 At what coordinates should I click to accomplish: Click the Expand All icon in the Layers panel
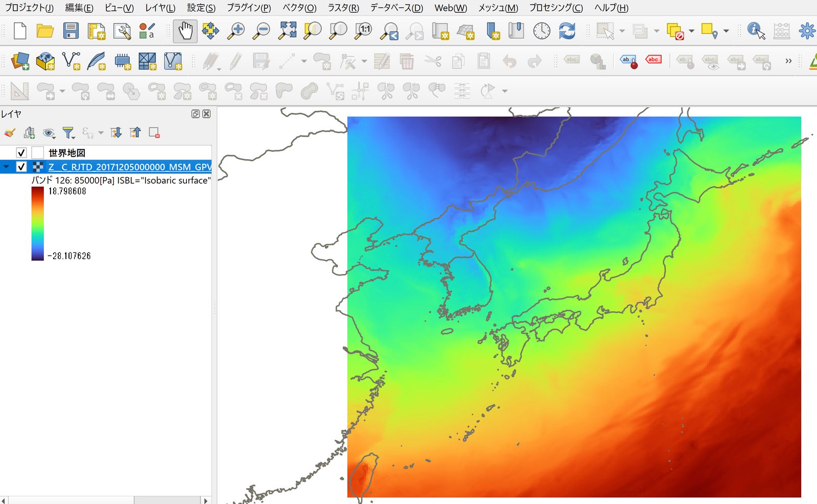tap(116, 133)
